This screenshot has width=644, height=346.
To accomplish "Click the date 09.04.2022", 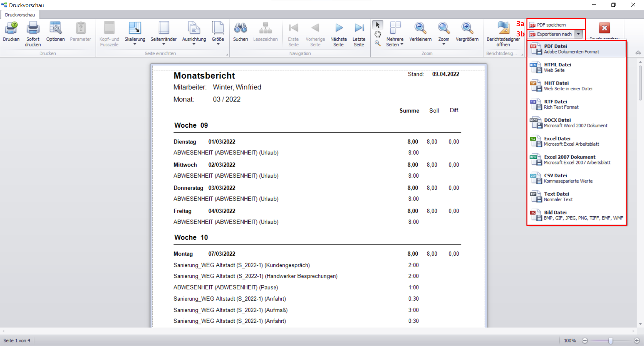I will point(445,74).
